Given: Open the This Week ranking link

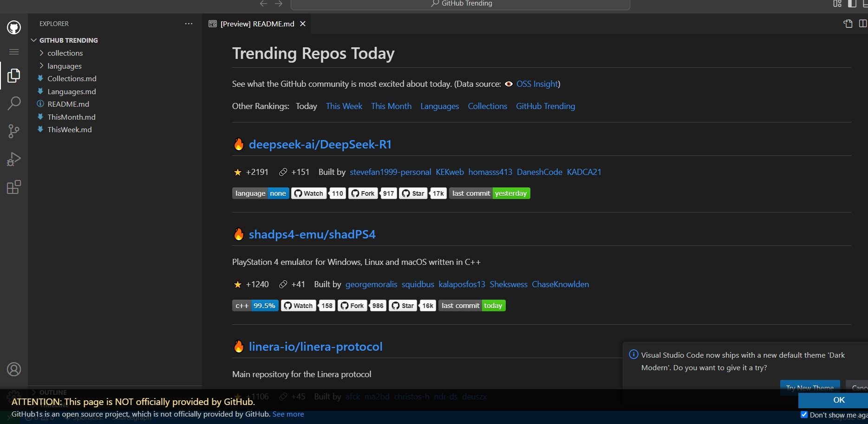Looking at the screenshot, I should pyautogui.click(x=344, y=106).
